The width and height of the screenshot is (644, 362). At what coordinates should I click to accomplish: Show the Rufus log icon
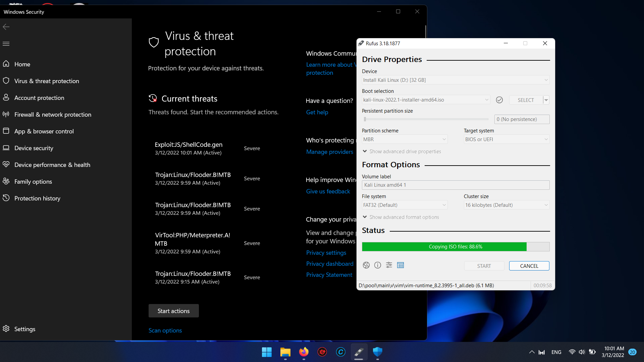[x=400, y=265]
